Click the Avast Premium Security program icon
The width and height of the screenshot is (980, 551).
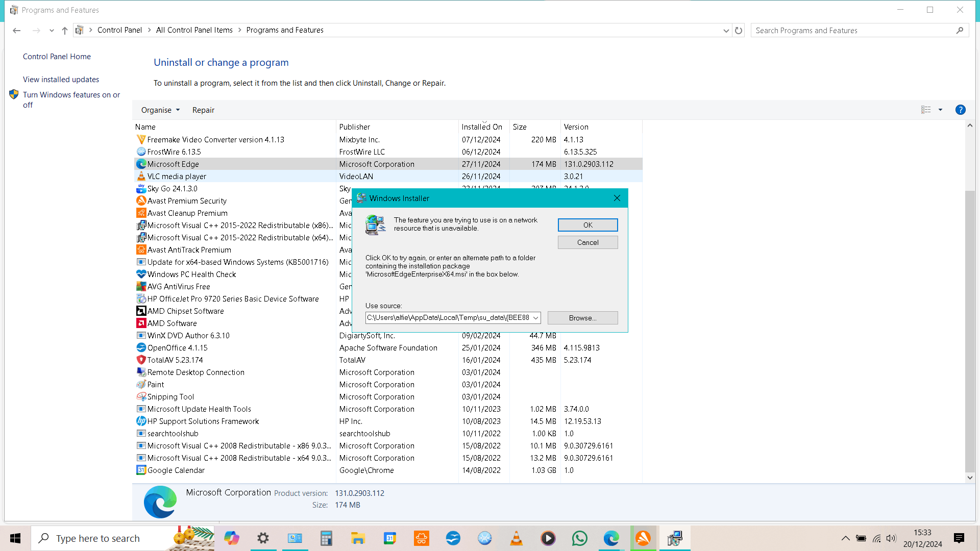tap(141, 201)
